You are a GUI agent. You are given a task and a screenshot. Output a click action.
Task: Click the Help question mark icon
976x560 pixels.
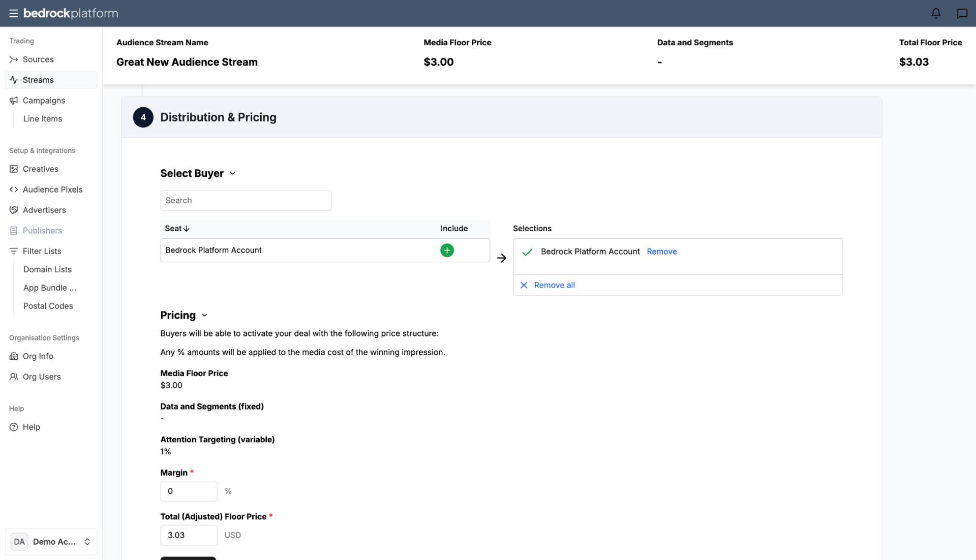click(x=14, y=427)
